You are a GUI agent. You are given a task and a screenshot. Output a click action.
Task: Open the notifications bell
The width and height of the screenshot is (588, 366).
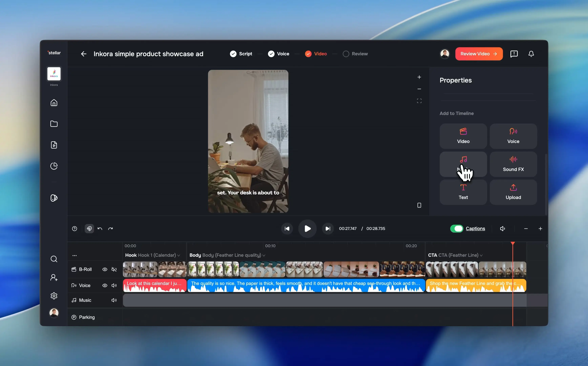(x=531, y=54)
